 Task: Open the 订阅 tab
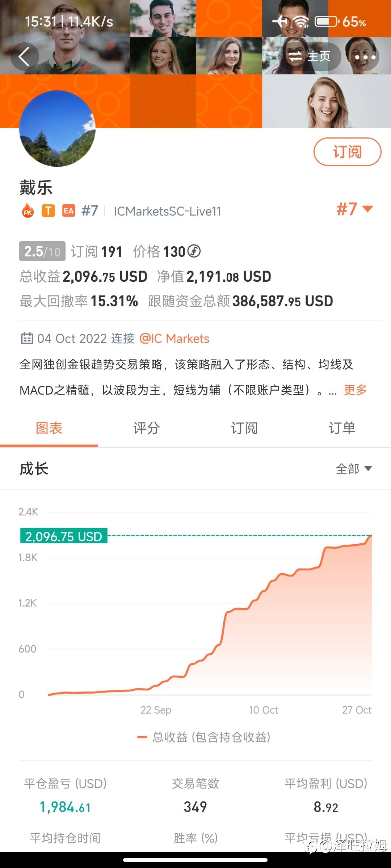(x=244, y=428)
